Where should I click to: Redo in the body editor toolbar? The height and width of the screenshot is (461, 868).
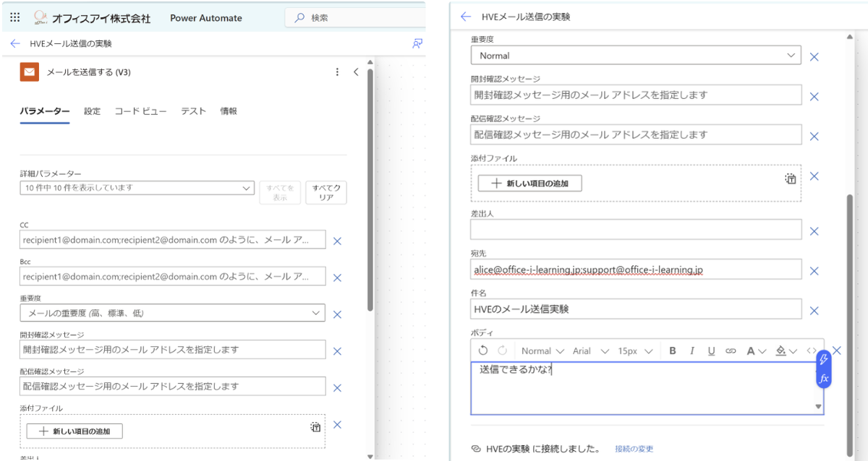502,350
